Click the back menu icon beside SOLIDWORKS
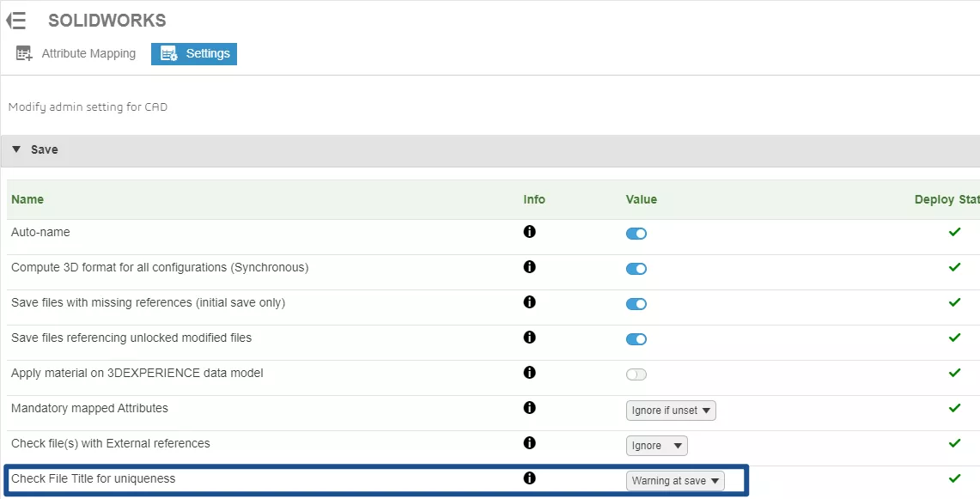 click(16, 21)
